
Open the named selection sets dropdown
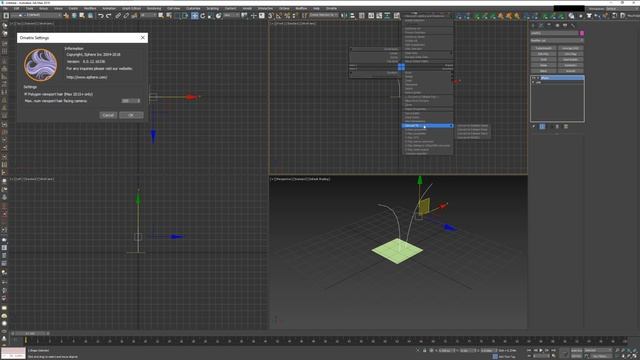pyautogui.click(x=325, y=16)
